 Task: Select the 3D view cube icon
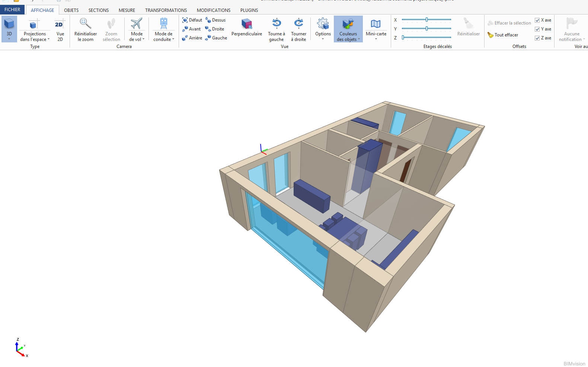point(9,24)
